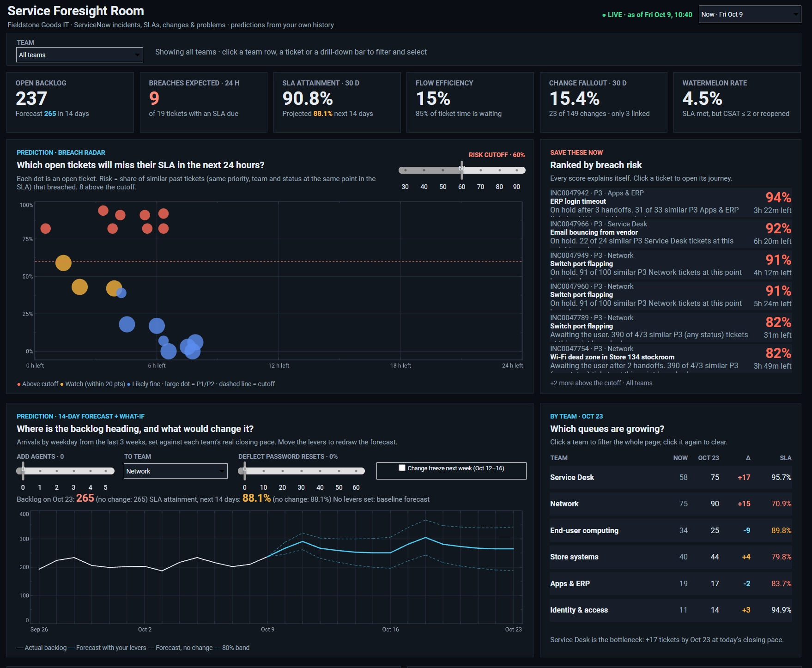Enable change freeze next week checkbox
This screenshot has width=812, height=668.
click(x=402, y=468)
